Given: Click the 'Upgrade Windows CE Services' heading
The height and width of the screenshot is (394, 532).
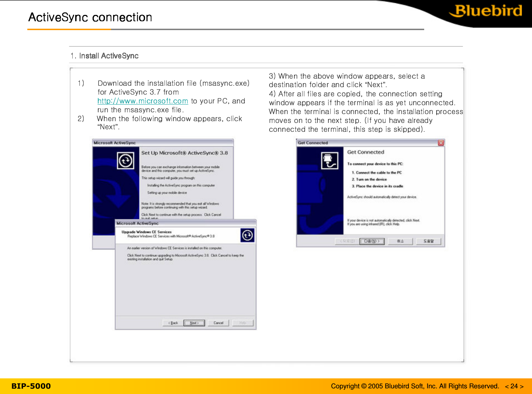Looking at the screenshot, I should (146, 232).
